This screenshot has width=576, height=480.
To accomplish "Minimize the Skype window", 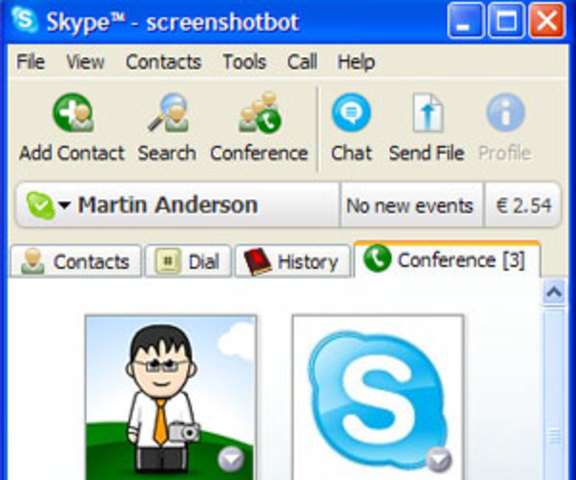I will [x=465, y=20].
